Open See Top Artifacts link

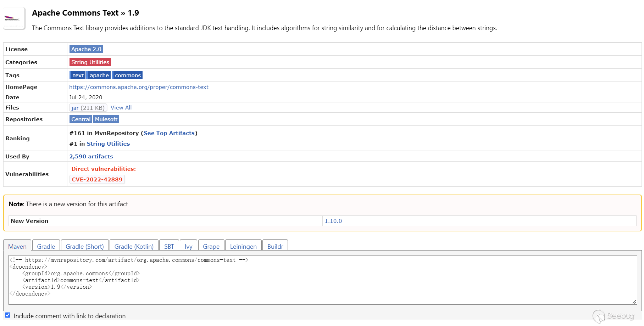[169, 133]
